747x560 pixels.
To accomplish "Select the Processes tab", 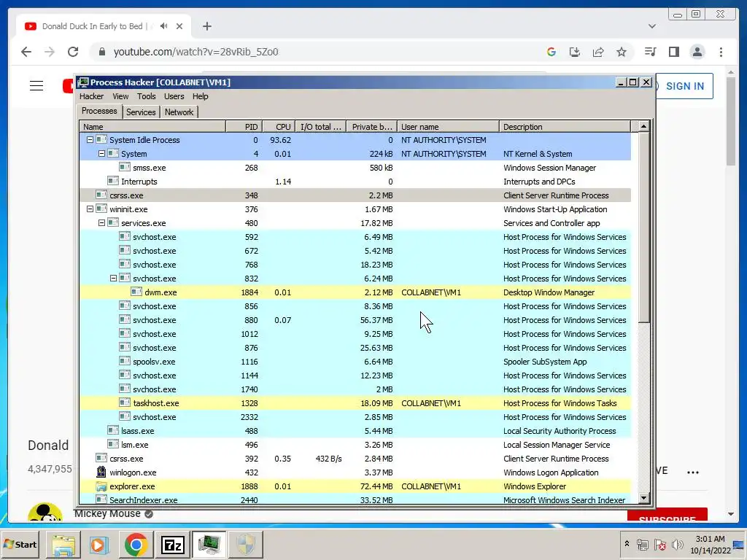I will pyautogui.click(x=99, y=111).
